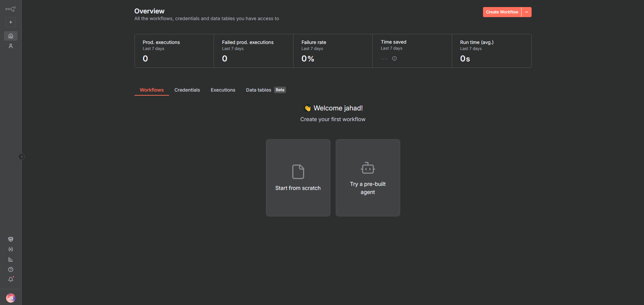Click the Create Workflow button
This screenshot has height=305, width=644.
pyautogui.click(x=502, y=12)
